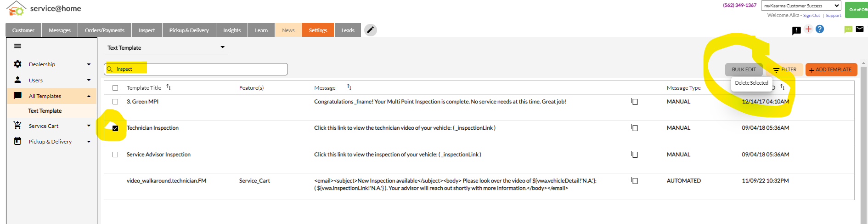Expand the Users sidebar arrow
The width and height of the screenshot is (868, 224).
[89, 80]
